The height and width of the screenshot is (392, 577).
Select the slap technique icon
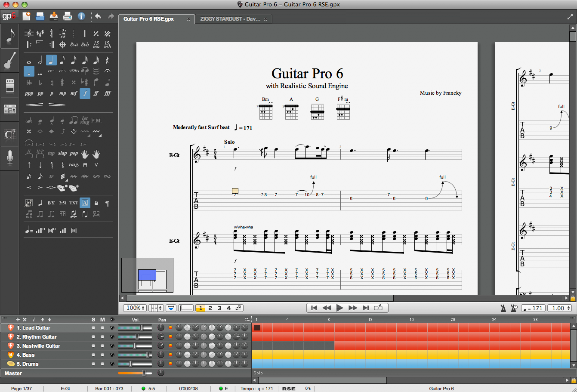62,153
